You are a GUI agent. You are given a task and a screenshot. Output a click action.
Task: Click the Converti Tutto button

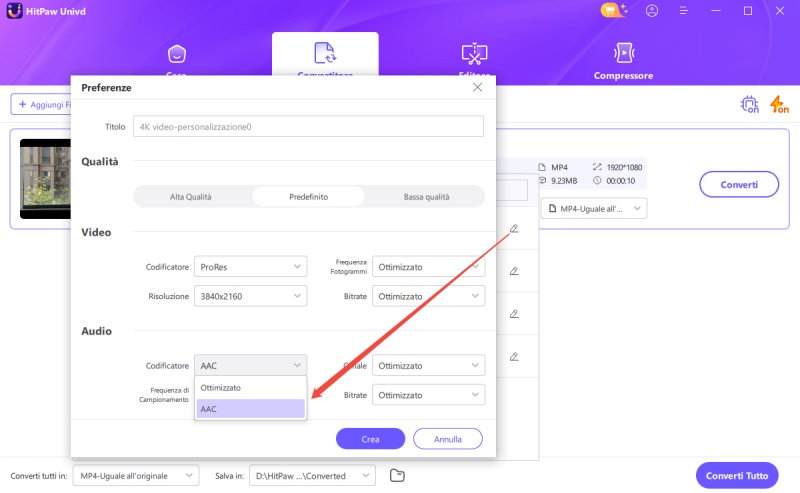pyautogui.click(x=737, y=476)
